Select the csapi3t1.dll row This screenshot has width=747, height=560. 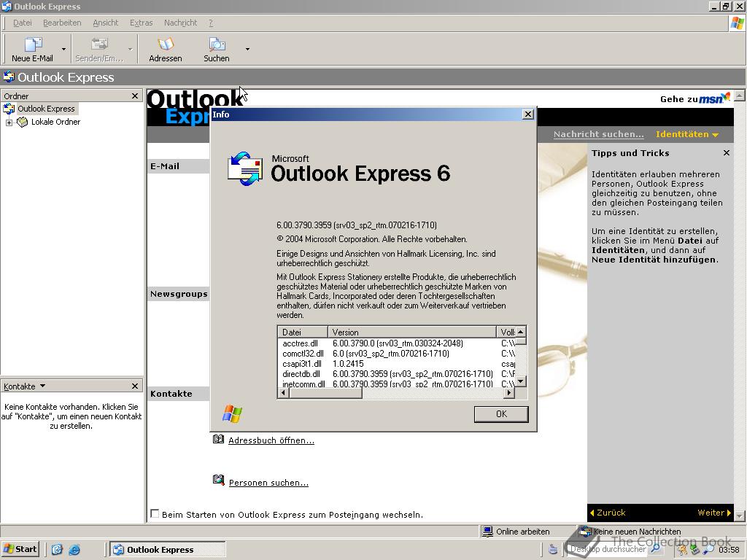(396, 363)
